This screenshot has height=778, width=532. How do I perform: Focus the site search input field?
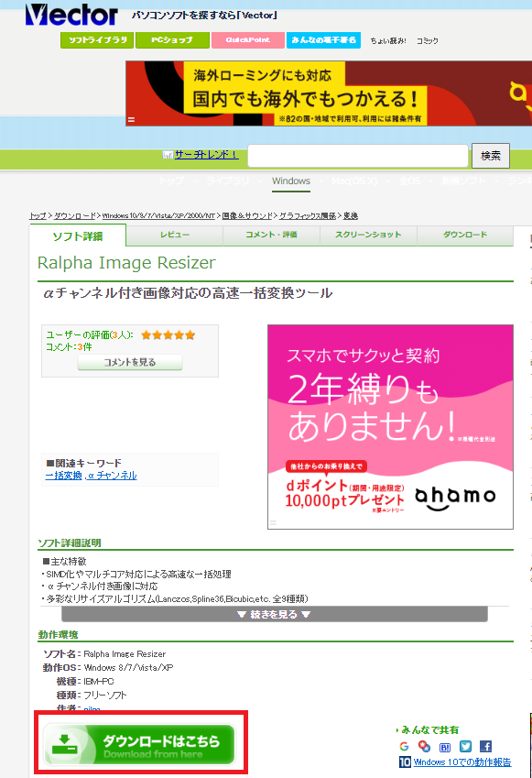pos(357,156)
